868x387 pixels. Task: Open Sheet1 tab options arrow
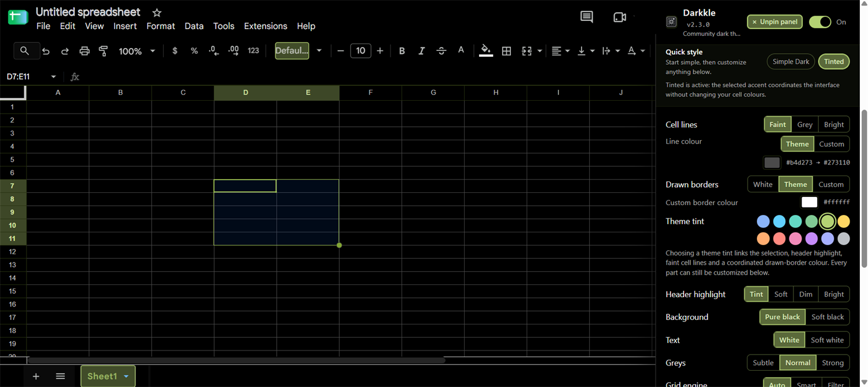click(126, 377)
